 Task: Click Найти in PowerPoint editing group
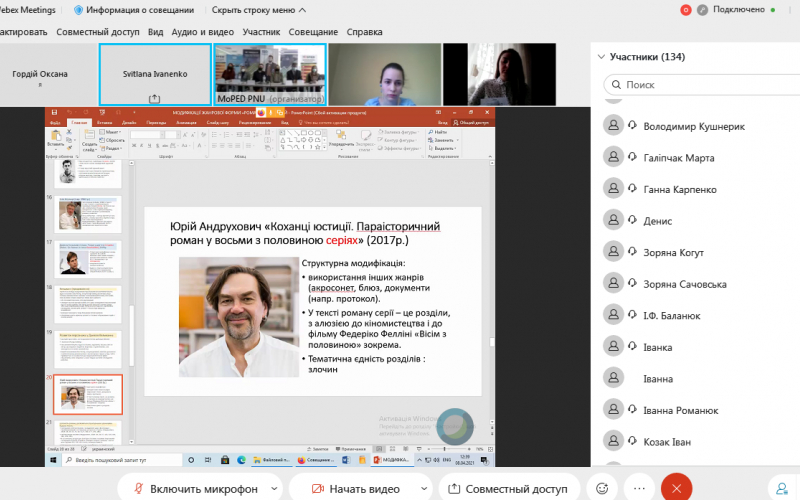coord(438,132)
